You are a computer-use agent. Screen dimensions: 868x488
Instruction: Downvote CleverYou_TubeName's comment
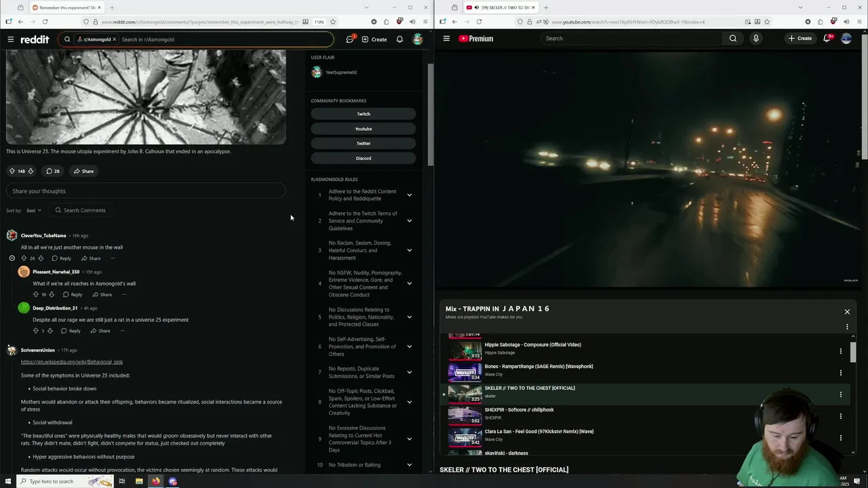[41, 258]
